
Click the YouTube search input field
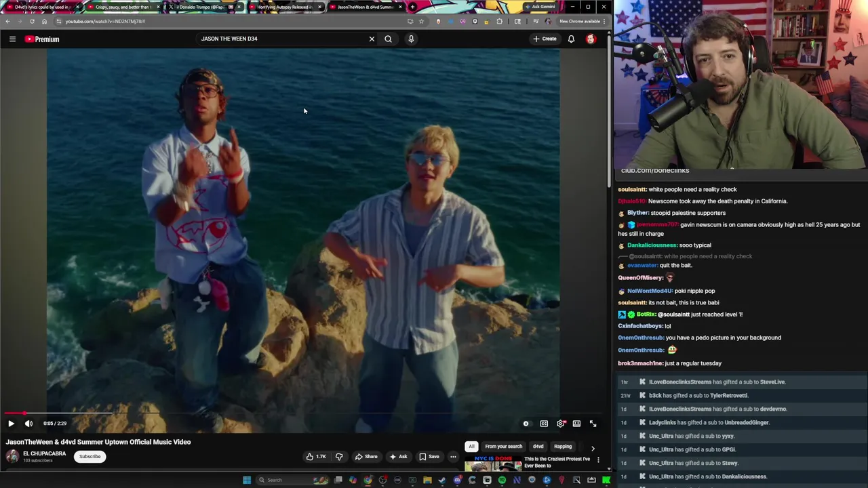[281, 39]
